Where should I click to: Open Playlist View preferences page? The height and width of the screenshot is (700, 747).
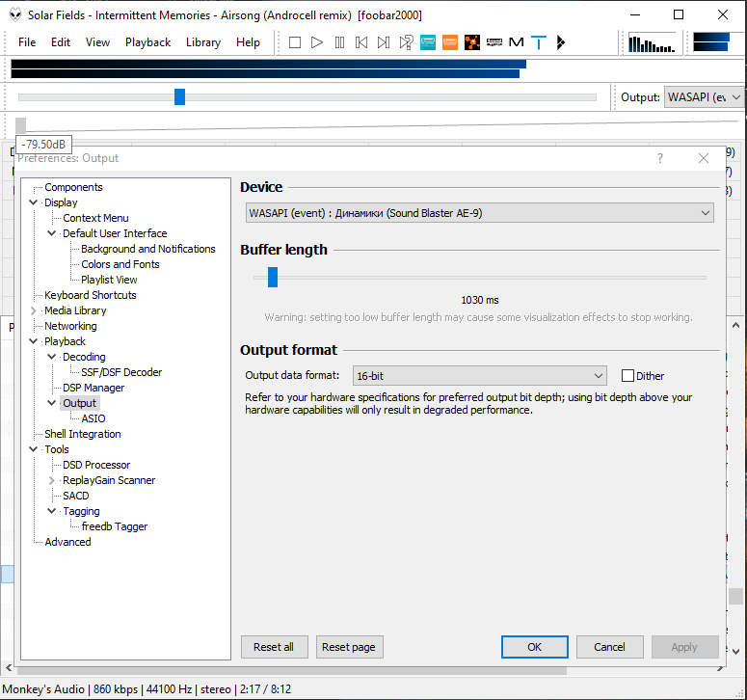[x=109, y=280]
